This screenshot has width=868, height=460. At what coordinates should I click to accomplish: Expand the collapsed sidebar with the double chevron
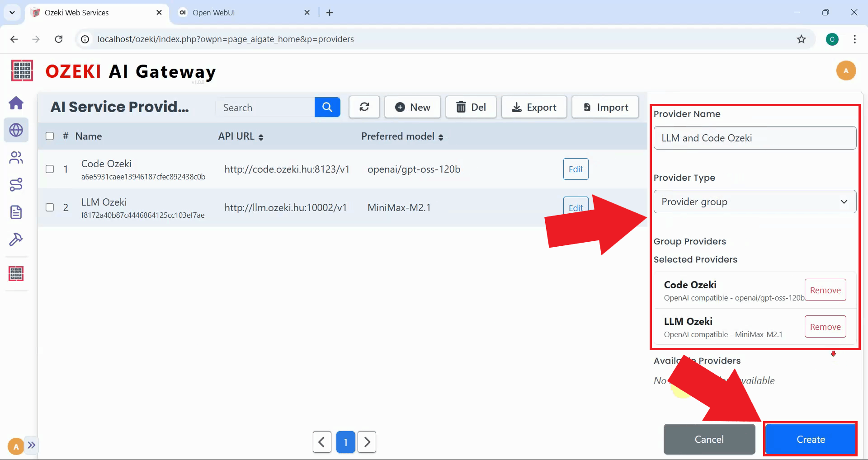click(32, 446)
